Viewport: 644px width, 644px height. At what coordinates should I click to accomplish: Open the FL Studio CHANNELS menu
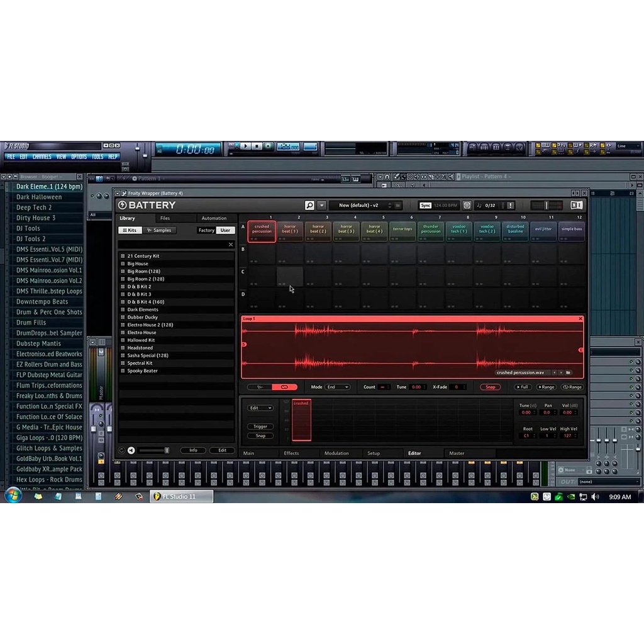click(42, 157)
